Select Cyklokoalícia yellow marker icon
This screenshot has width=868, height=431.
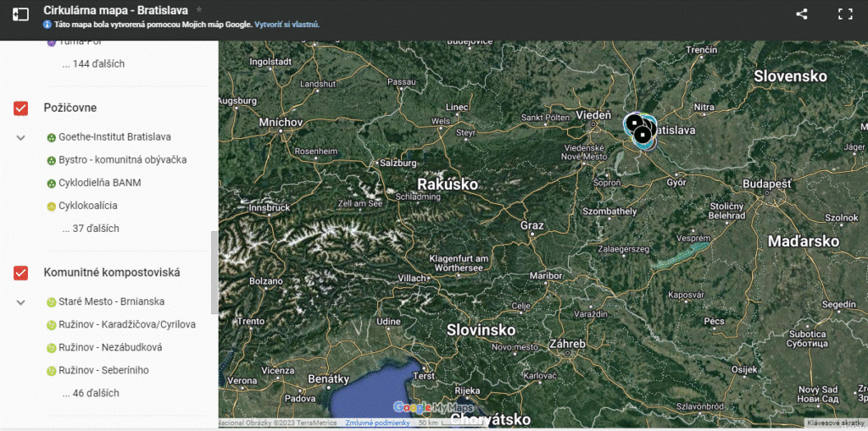(51, 207)
